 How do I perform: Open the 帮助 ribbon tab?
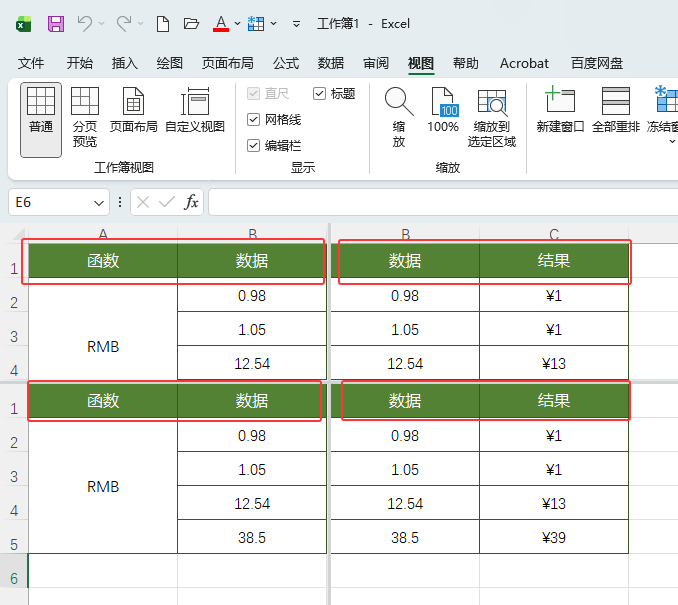point(466,64)
